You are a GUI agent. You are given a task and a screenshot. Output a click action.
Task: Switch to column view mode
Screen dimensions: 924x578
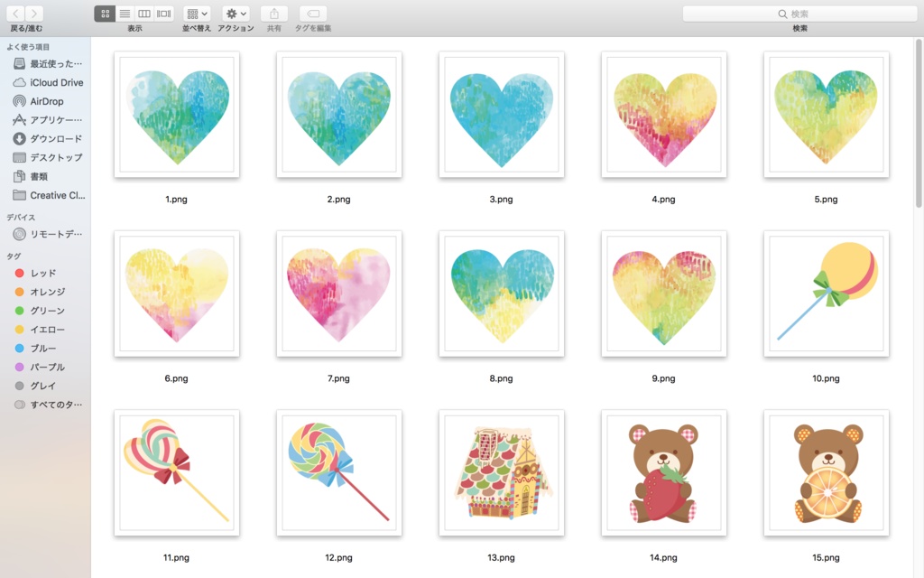click(143, 14)
